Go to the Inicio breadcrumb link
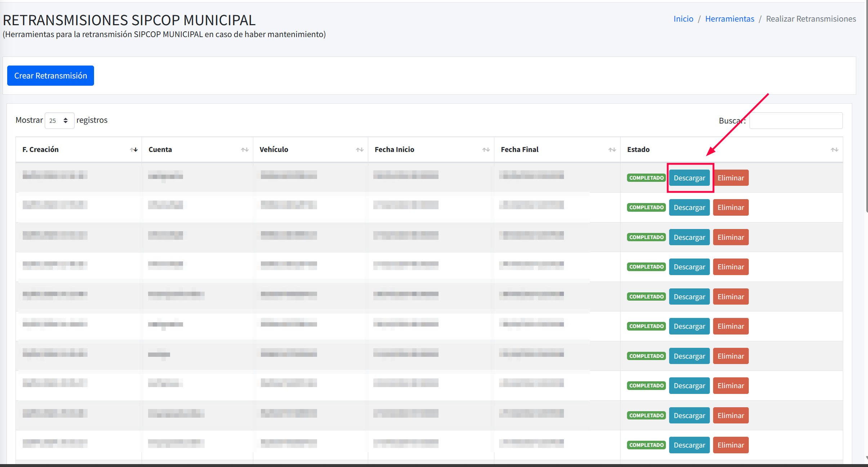This screenshot has height=467, width=868. [683, 19]
